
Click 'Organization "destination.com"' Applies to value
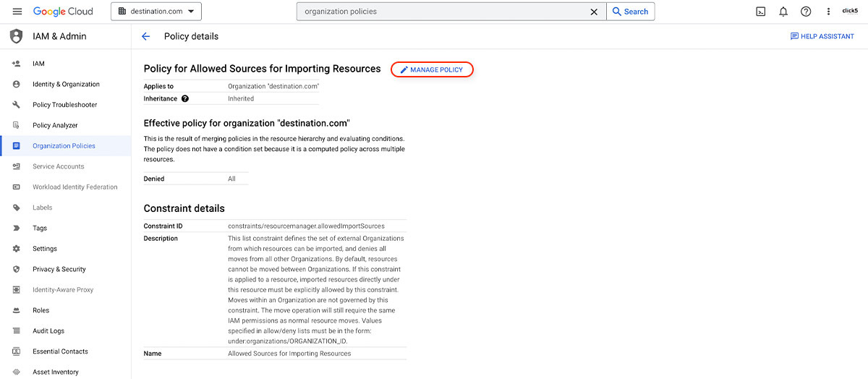pyautogui.click(x=273, y=86)
